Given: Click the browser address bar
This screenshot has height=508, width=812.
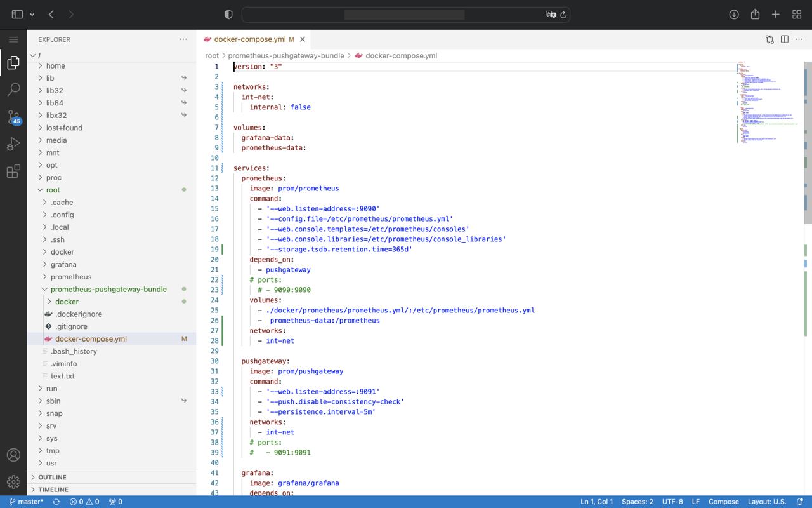Looking at the screenshot, I should (x=405, y=14).
